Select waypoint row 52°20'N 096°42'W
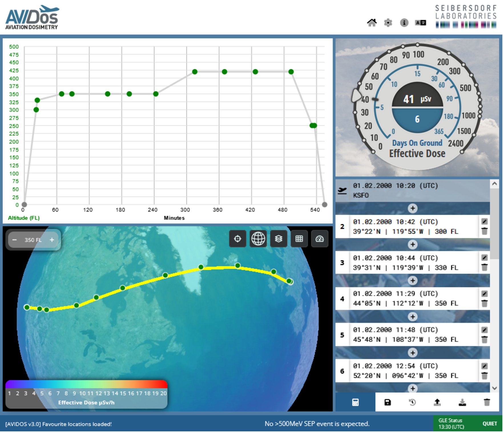Image resolution: width=504 pixels, height=433 pixels. [x=412, y=371]
